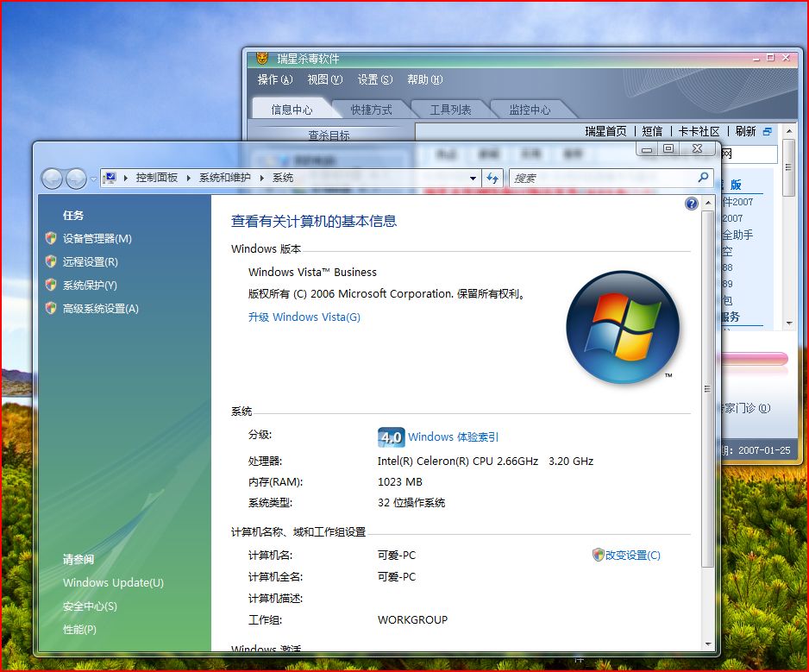This screenshot has height=672, width=809.
Task: Click System window vertical scrollbar thumb
Action: tap(708, 389)
